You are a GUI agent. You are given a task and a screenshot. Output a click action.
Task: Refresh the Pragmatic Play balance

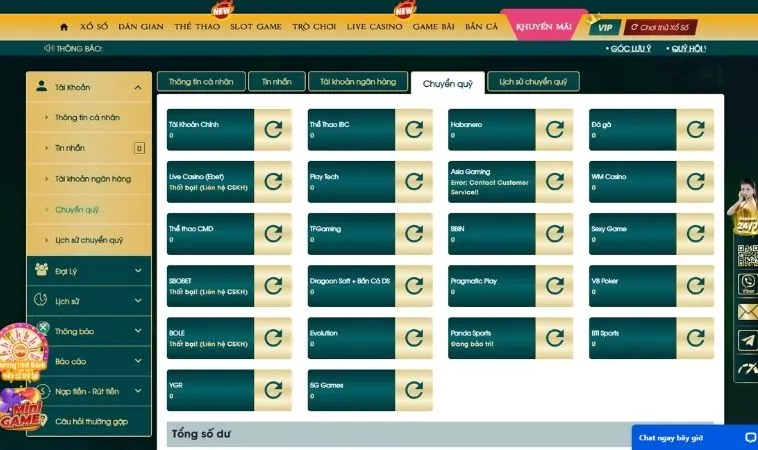point(554,286)
